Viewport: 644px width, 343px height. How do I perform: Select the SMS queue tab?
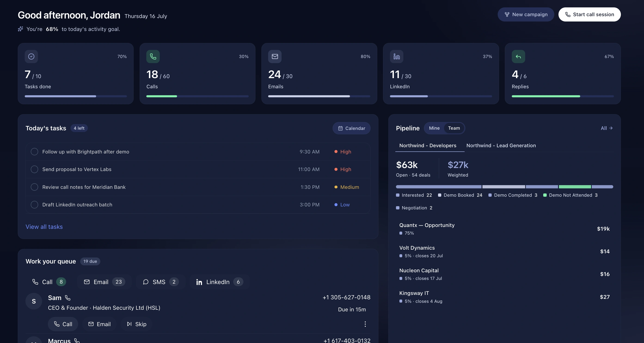coord(160,282)
